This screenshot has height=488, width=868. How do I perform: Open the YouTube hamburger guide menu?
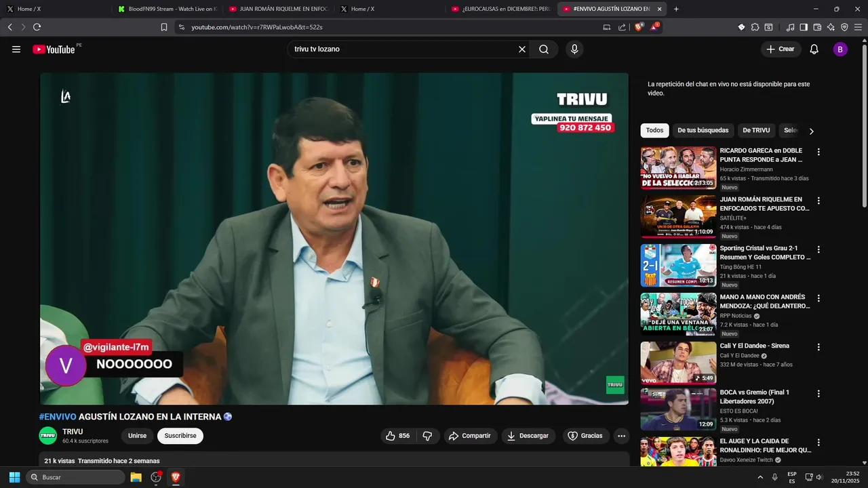tap(16, 49)
